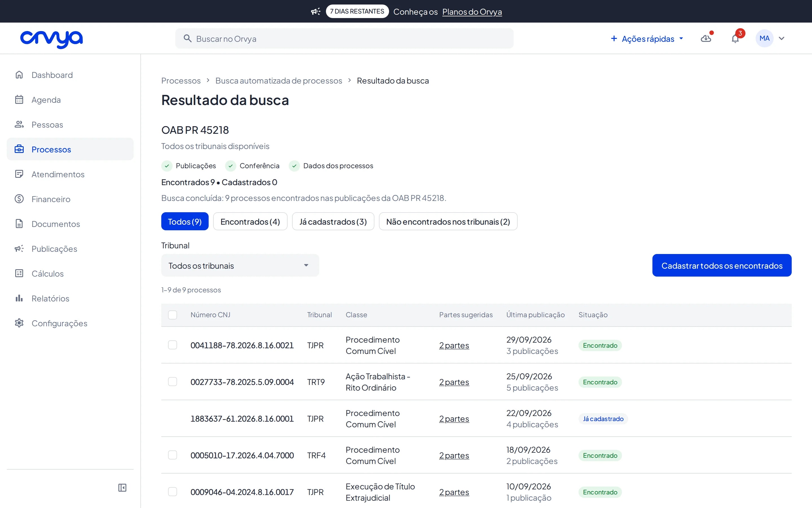Select the Todos (9) filter tab
Viewport: 812px width, 508px height.
tap(185, 222)
